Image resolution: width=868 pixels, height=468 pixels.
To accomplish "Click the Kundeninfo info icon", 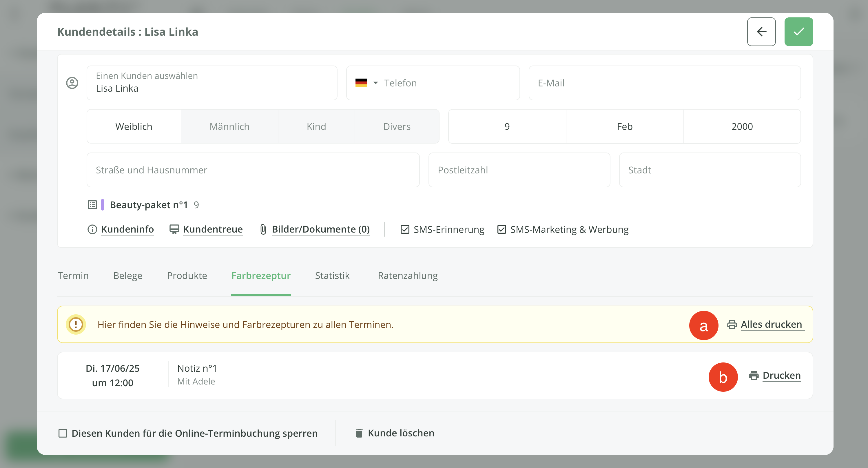I will point(92,229).
